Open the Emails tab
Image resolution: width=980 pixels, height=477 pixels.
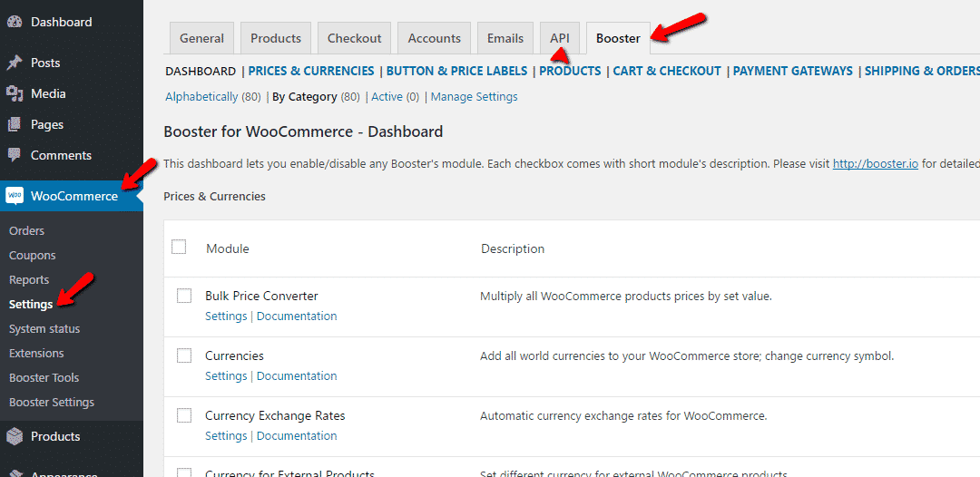(x=505, y=38)
